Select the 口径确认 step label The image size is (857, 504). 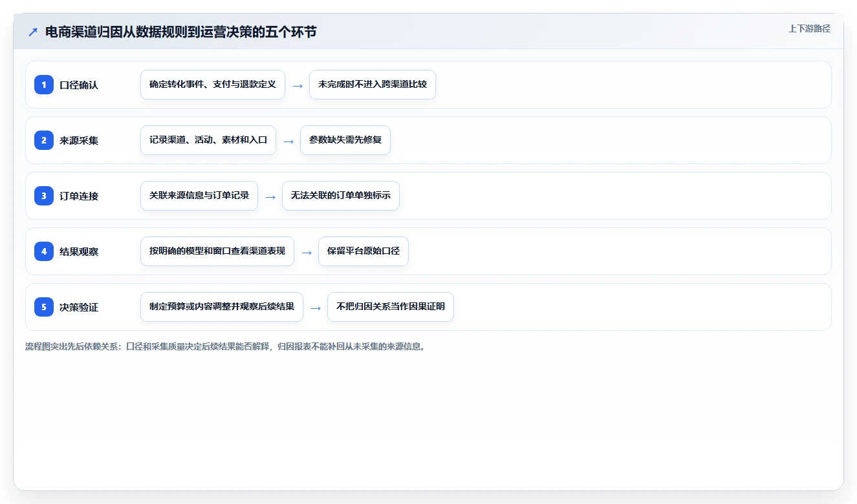pos(79,85)
